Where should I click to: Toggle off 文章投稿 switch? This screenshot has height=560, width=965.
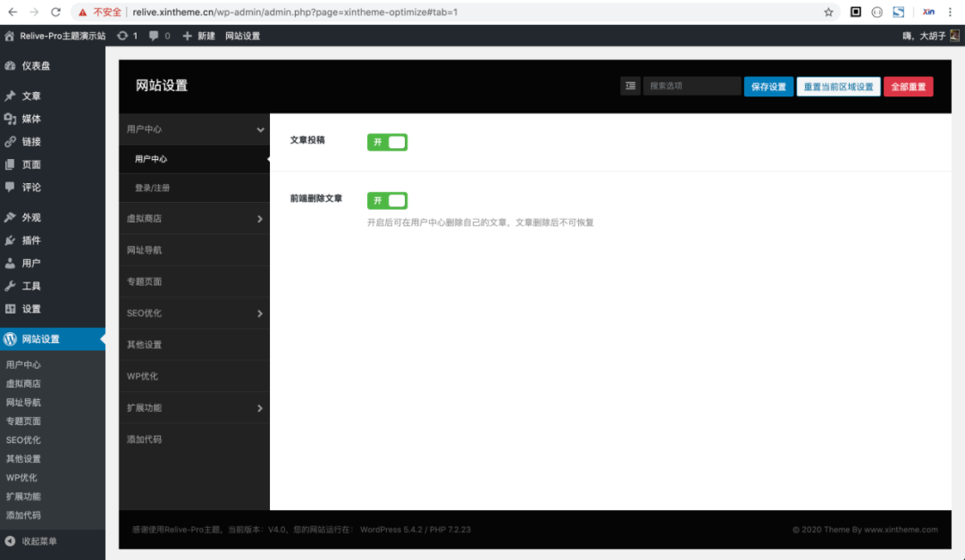coord(386,142)
